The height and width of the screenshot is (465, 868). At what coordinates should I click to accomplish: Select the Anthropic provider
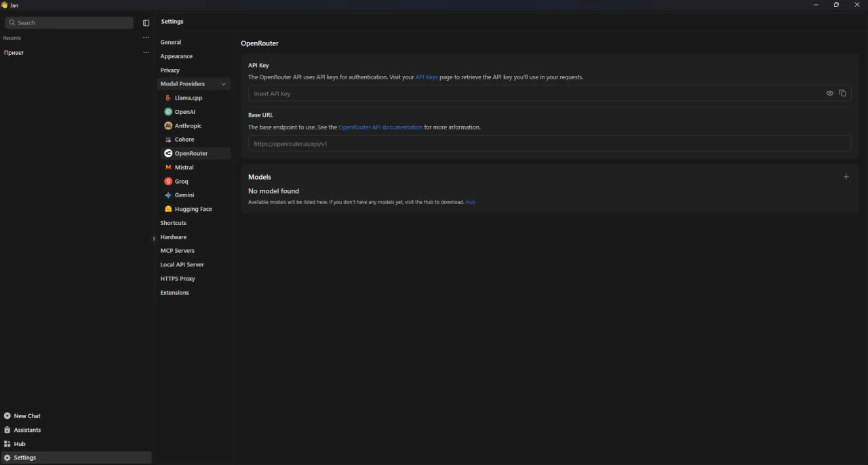pos(188,126)
